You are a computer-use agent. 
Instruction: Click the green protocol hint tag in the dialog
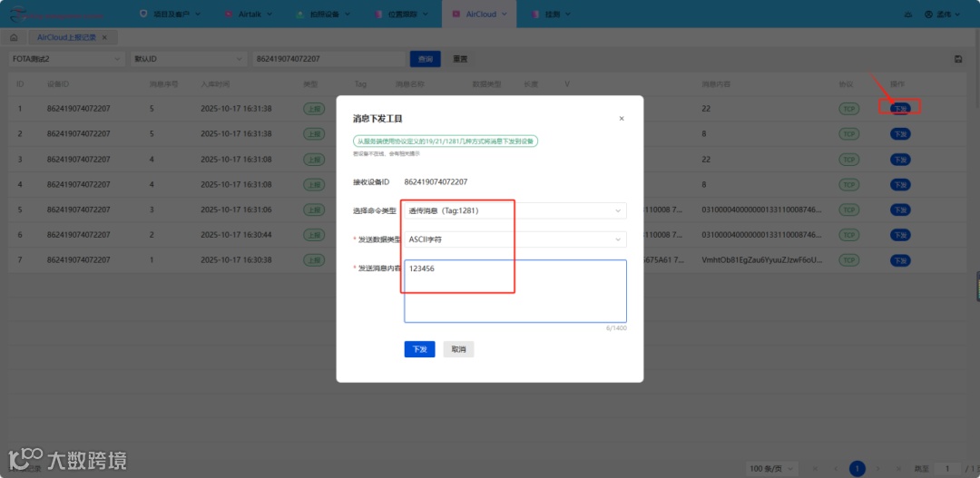click(x=446, y=141)
